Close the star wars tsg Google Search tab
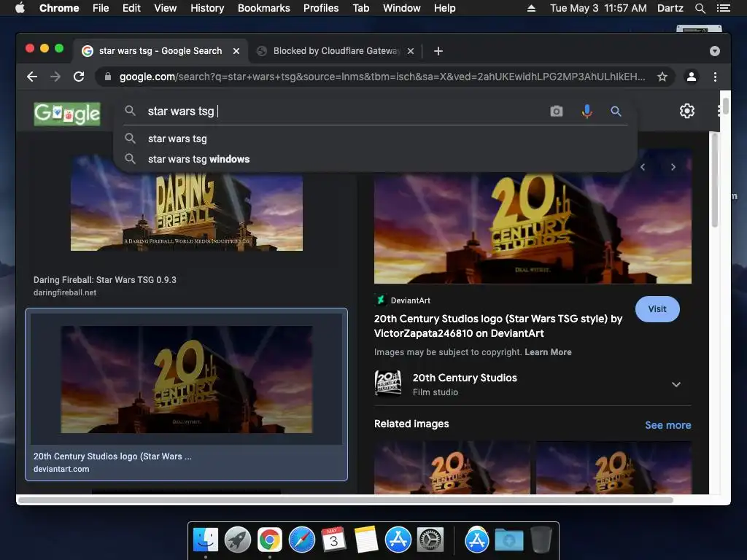747x560 pixels. [x=236, y=51]
